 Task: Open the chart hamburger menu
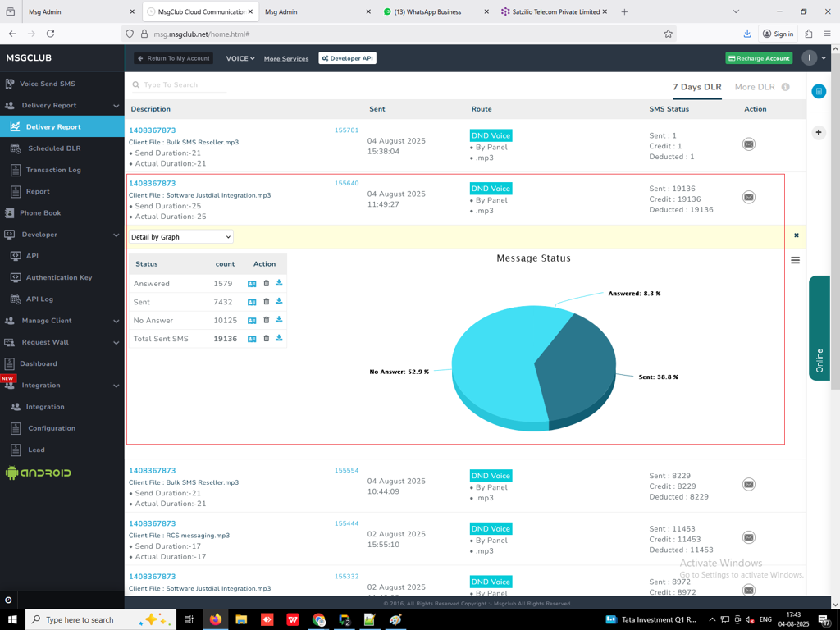pos(796,260)
